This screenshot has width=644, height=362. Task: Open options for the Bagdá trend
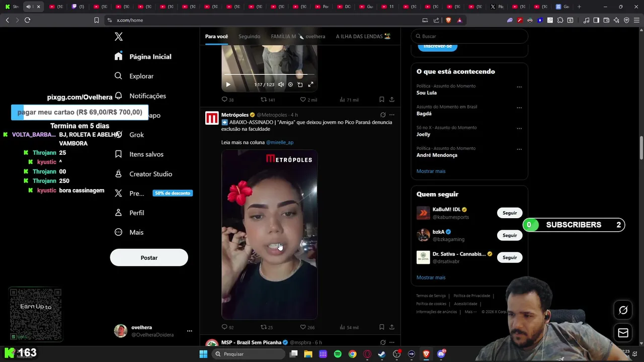click(x=519, y=108)
